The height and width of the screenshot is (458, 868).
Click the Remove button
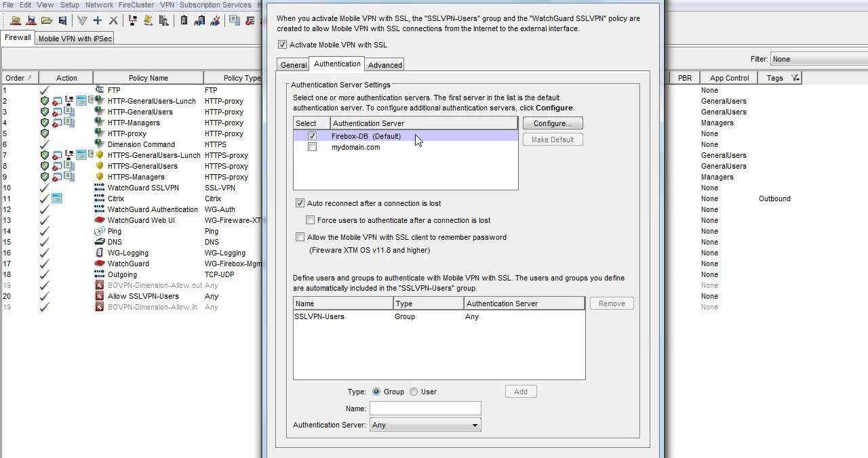point(612,304)
